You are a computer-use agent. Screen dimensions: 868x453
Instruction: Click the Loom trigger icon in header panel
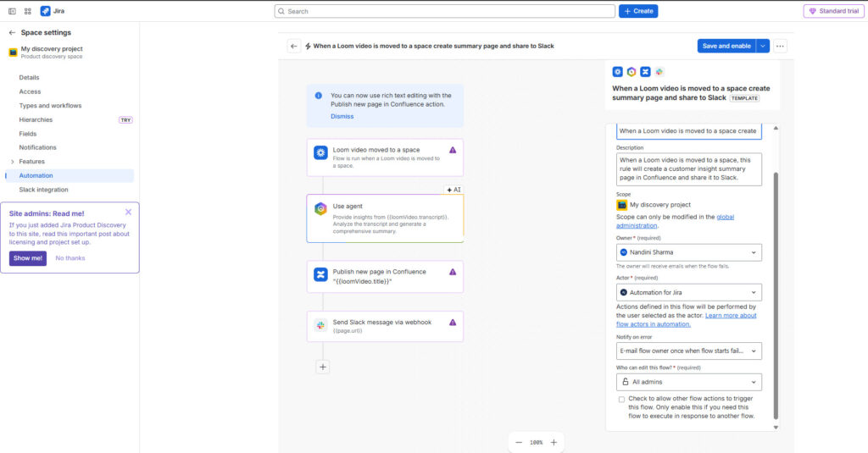[618, 72]
